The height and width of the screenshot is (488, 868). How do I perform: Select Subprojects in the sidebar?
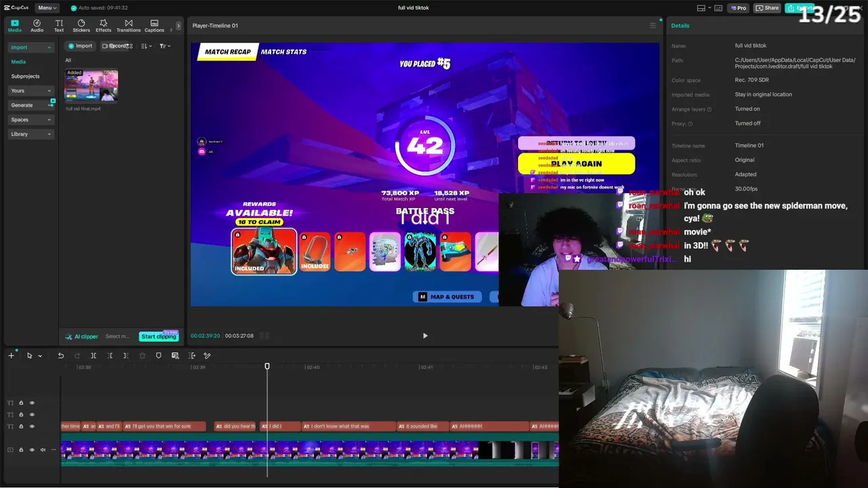coord(25,77)
